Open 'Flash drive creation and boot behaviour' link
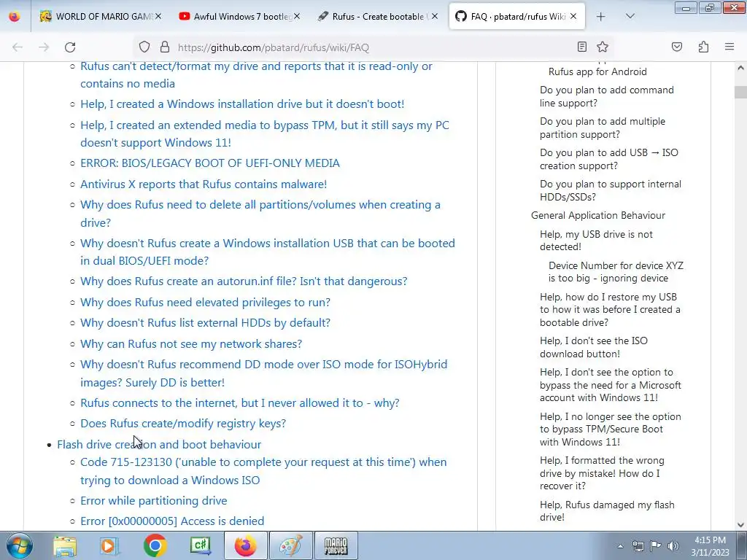Image resolution: width=747 pixels, height=560 pixels. point(159,444)
